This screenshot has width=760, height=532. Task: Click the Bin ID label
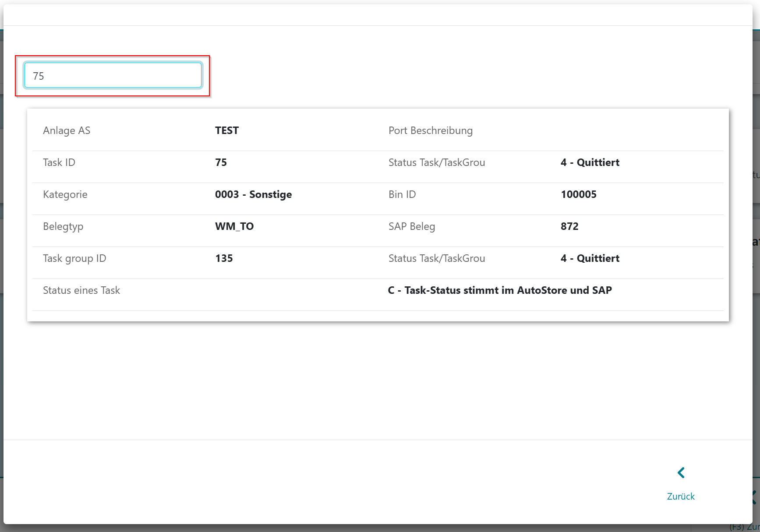402,194
